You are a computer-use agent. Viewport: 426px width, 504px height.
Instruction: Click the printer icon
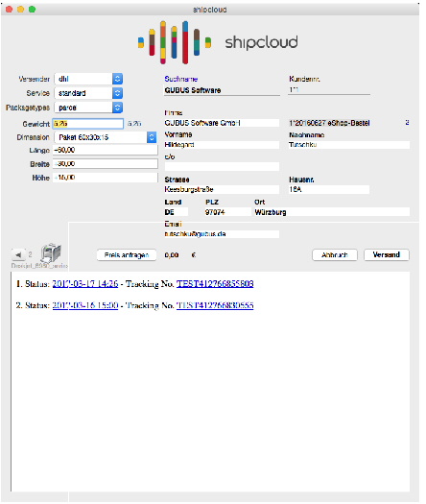coord(51,253)
